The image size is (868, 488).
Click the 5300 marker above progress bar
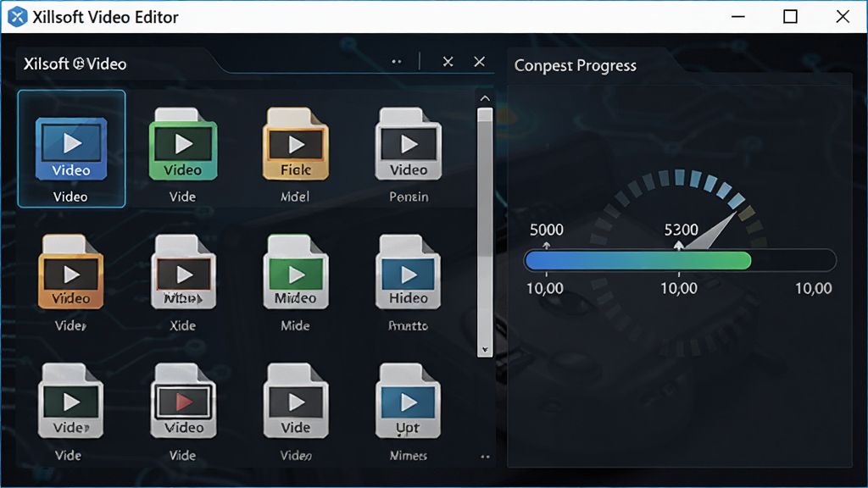coord(681,230)
